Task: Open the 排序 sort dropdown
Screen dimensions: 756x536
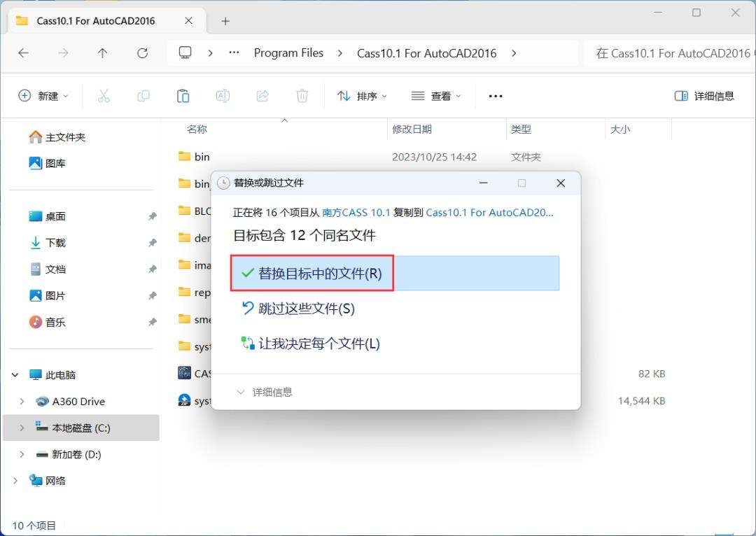Action: coord(362,96)
